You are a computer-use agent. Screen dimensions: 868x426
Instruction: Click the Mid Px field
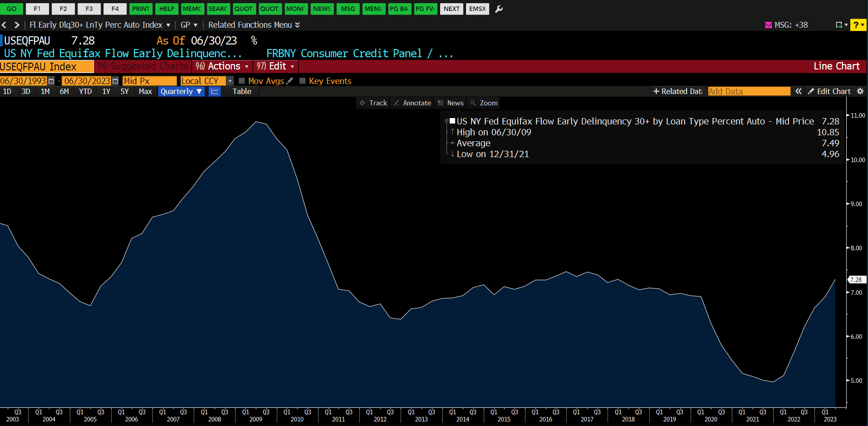tap(150, 81)
